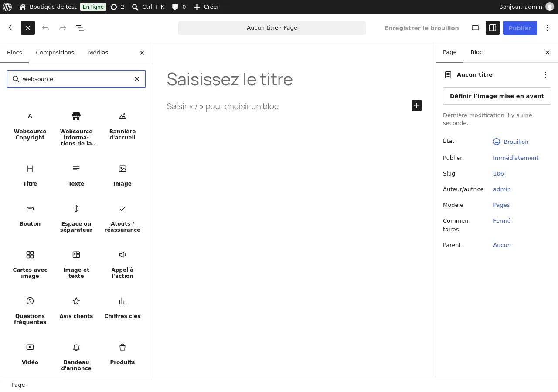Add the Bandeau d'annonce block

tap(76, 357)
